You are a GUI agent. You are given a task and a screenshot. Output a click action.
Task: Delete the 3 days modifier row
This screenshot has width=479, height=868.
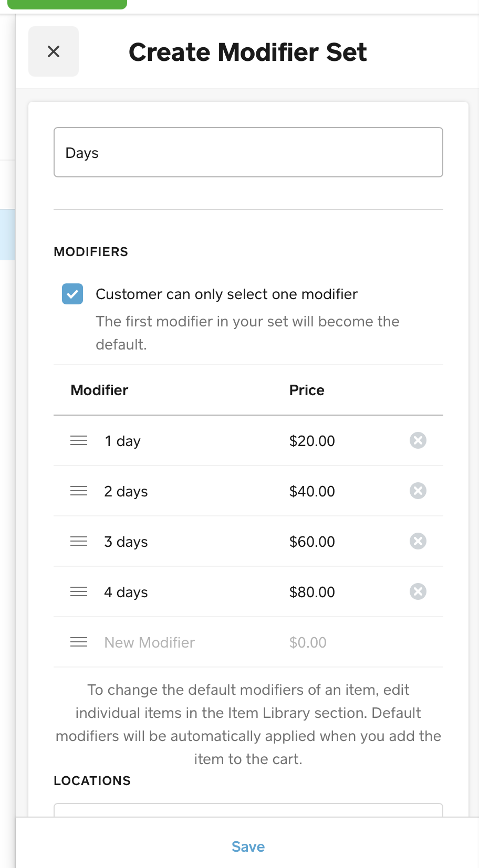[x=418, y=541]
